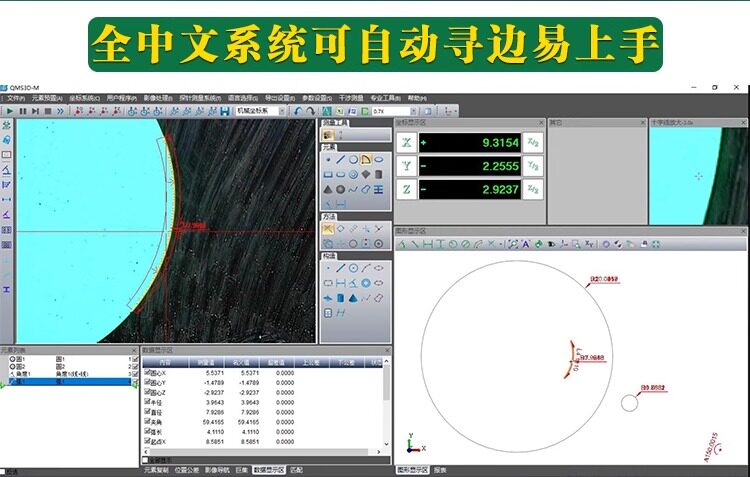Expand the 0.7X magnification dropdown
This screenshot has height=477, width=750.
pyautogui.click(x=413, y=111)
